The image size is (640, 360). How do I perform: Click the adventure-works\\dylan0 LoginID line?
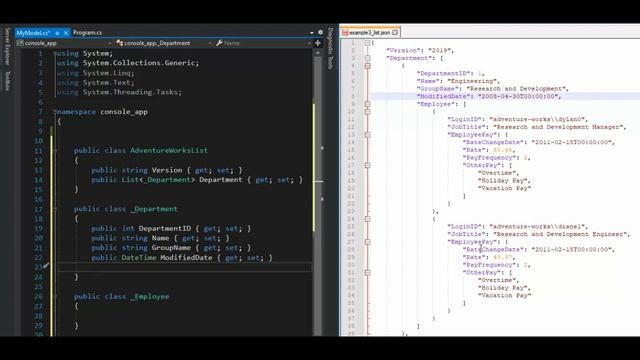pyautogui.click(x=518, y=119)
